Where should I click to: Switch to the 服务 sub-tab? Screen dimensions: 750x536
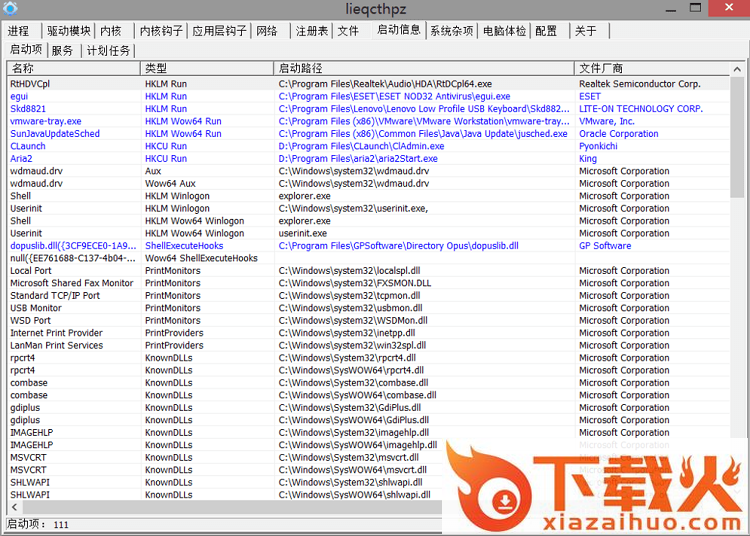coord(62,51)
